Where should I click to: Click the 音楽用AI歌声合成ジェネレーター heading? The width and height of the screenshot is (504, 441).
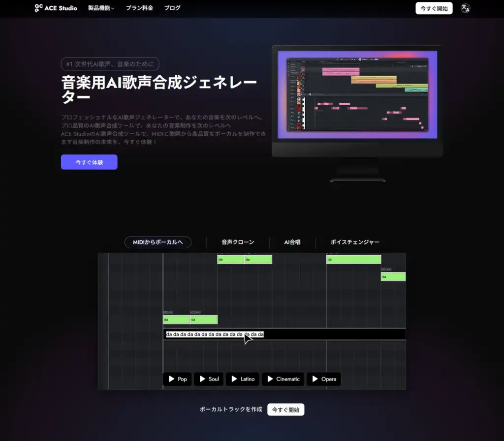159,89
